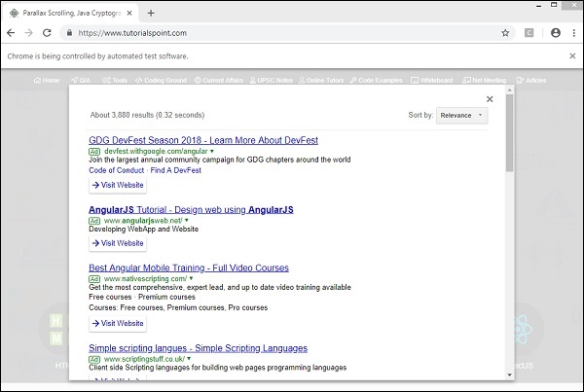The image size is (584, 392).
Task: Open a new browser tab
Action: click(151, 13)
